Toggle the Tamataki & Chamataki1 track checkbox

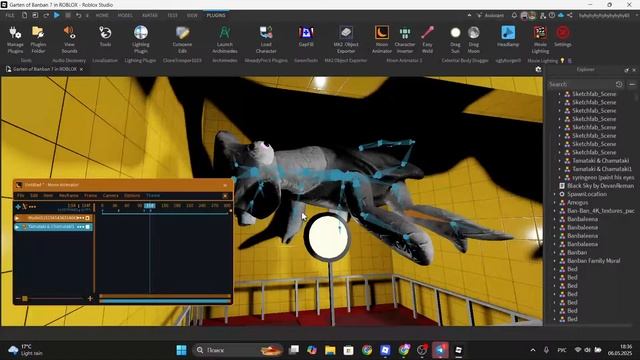coord(87,227)
